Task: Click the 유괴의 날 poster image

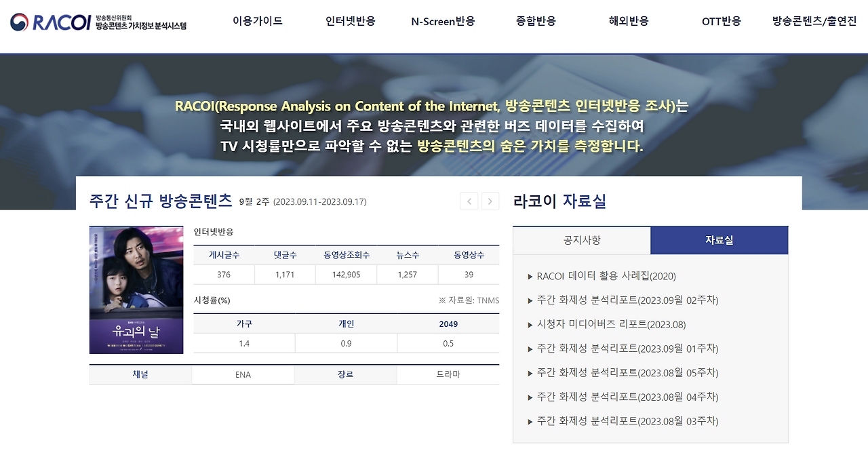Action: tap(136, 290)
